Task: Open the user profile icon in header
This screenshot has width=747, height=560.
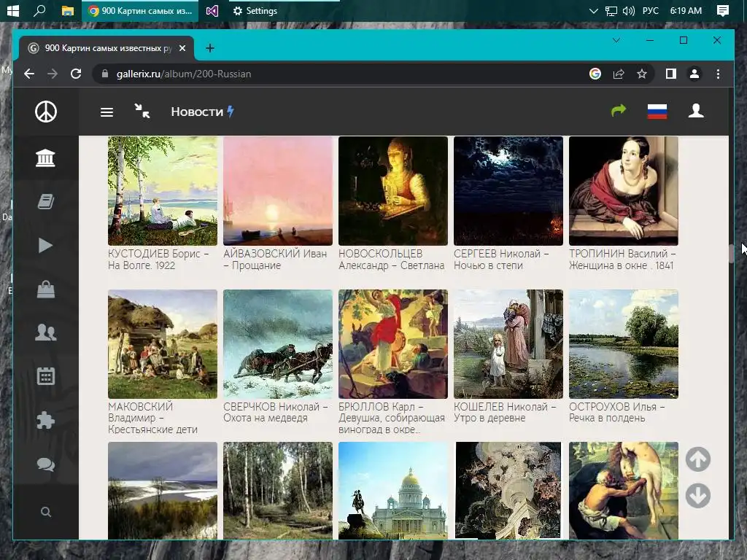Action: (x=696, y=111)
